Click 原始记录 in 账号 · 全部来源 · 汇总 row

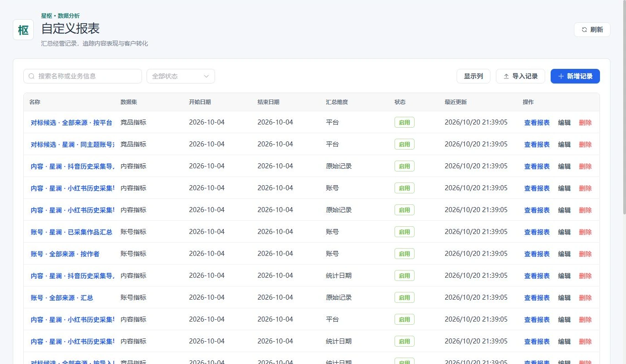coord(339,297)
